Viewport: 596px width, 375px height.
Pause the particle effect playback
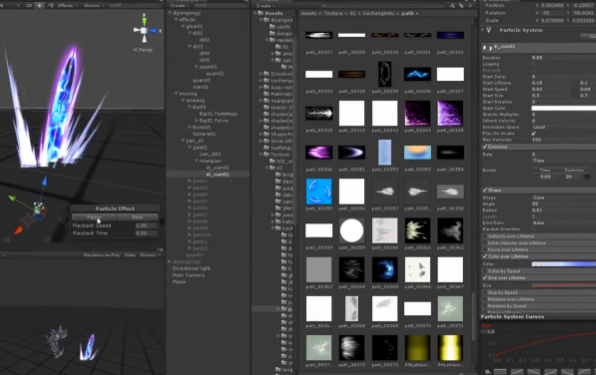(x=94, y=217)
